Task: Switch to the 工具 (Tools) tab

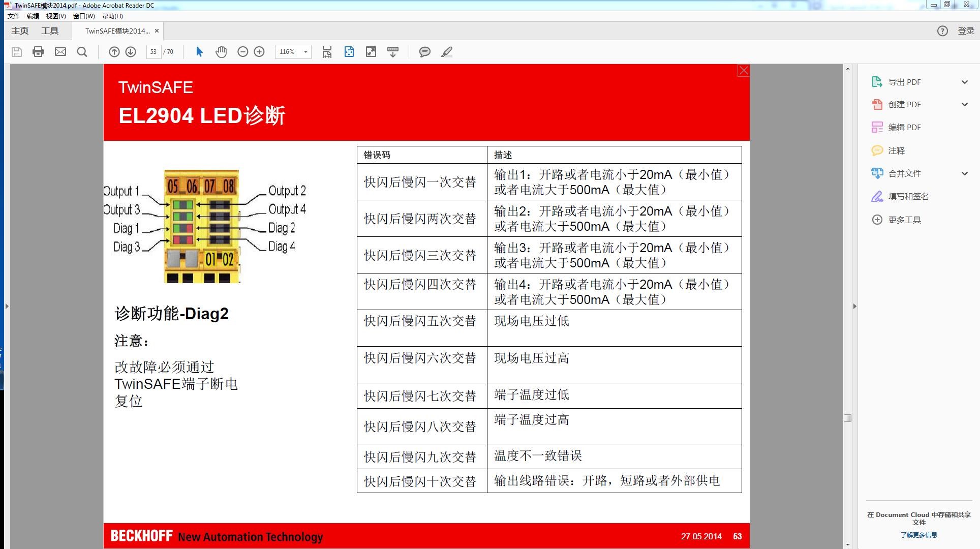Action: tap(50, 31)
